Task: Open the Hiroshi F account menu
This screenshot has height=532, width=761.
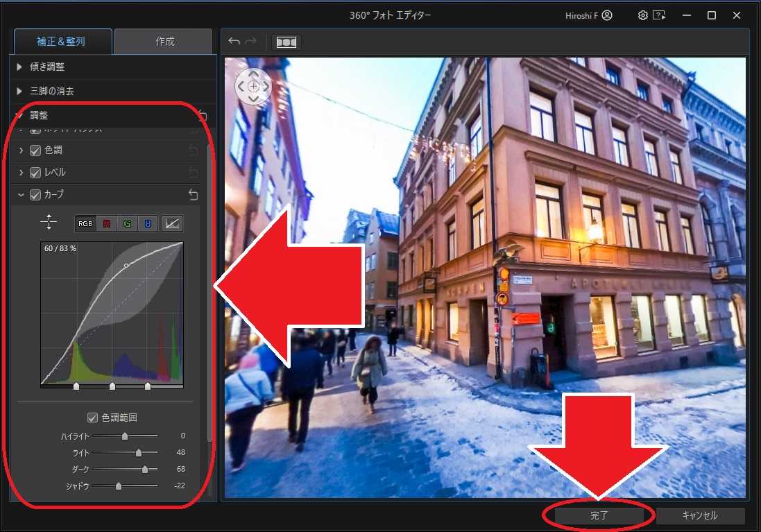Action: point(588,15)
